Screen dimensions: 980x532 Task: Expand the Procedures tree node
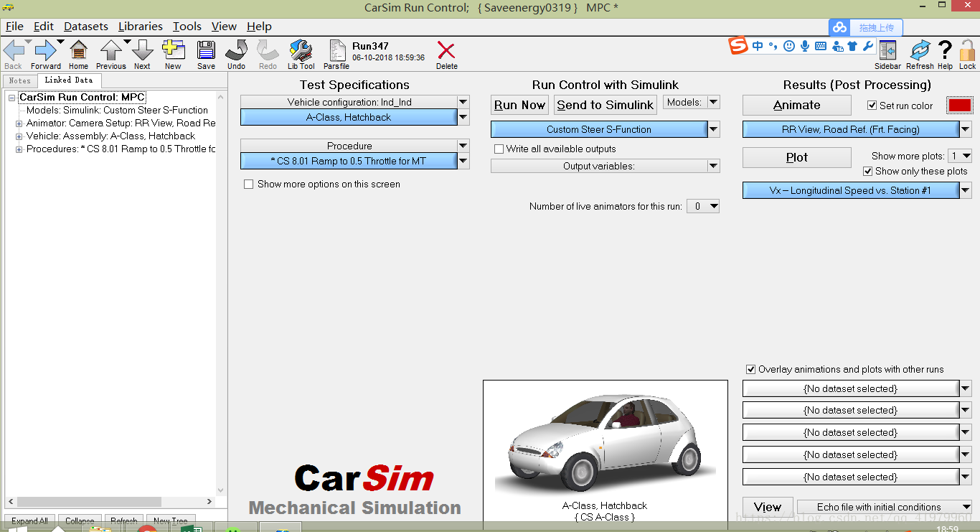coord(19,149)
